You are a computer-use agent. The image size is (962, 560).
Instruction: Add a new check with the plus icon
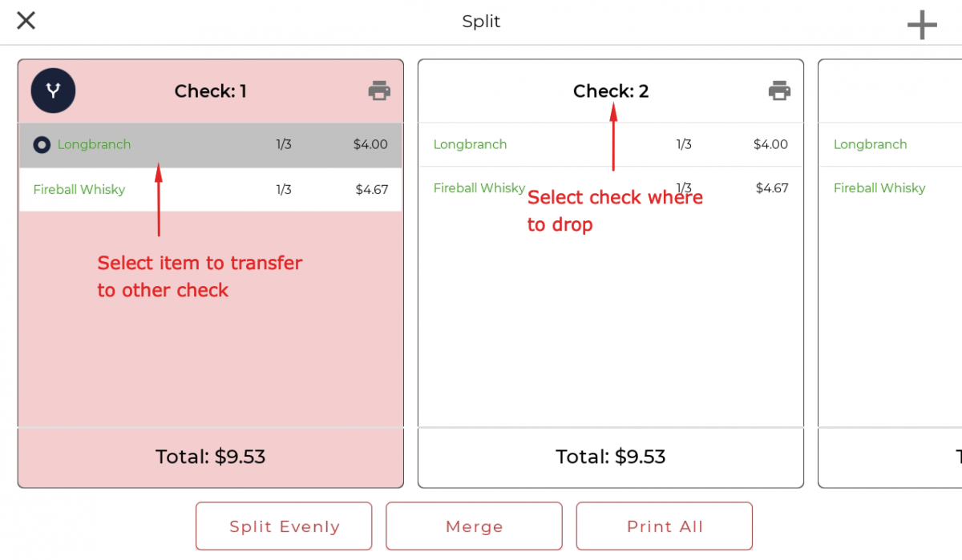(x=922, y=24)
